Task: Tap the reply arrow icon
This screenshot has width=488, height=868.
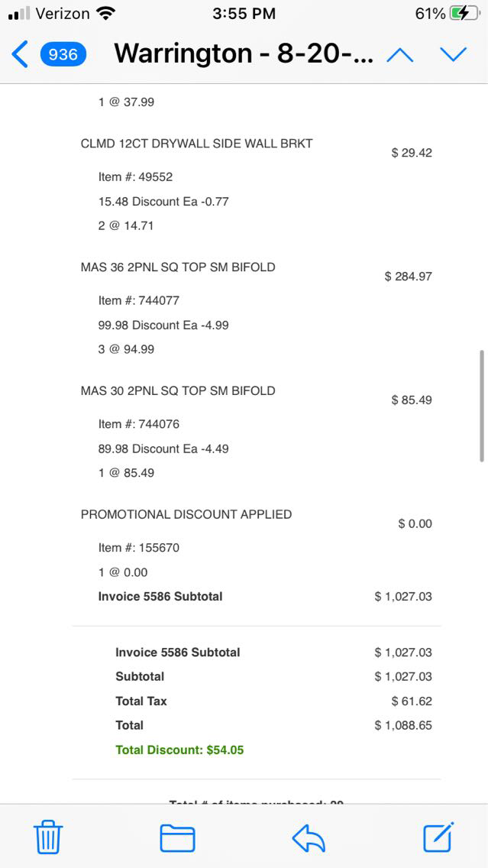Action: [309, 838]
